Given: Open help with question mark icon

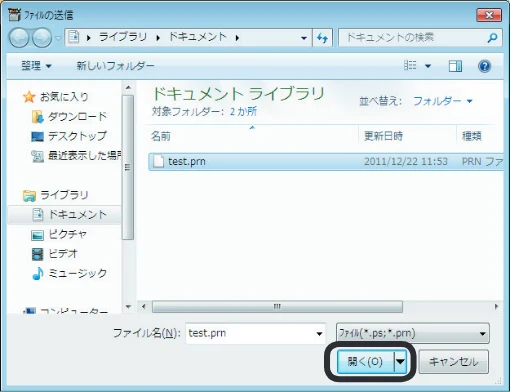Looking at the screenshot, I should 484,66.
